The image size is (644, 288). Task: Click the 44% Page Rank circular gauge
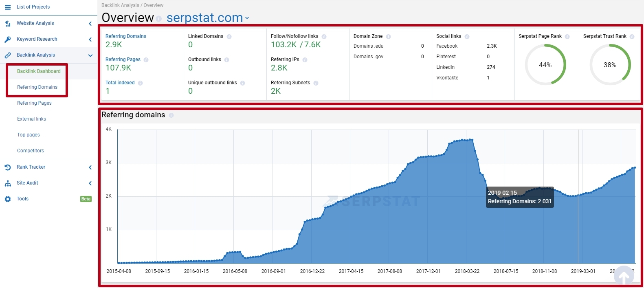(545, 65)
